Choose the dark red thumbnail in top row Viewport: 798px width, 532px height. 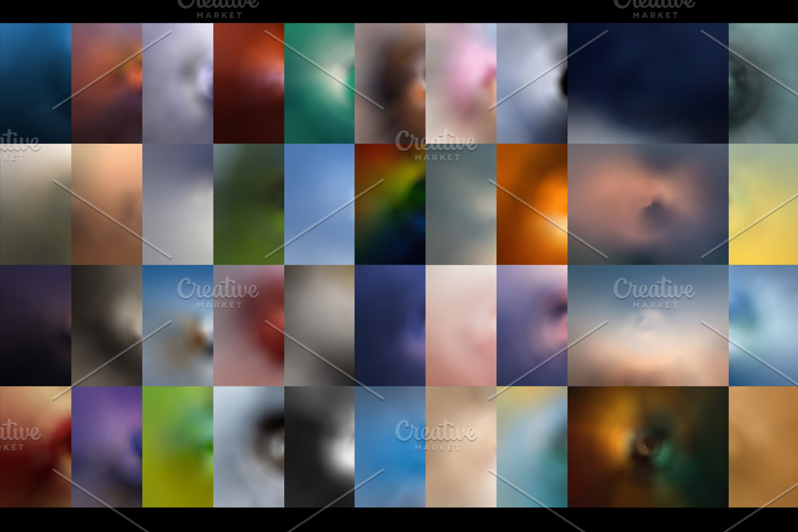coord(249,83)
